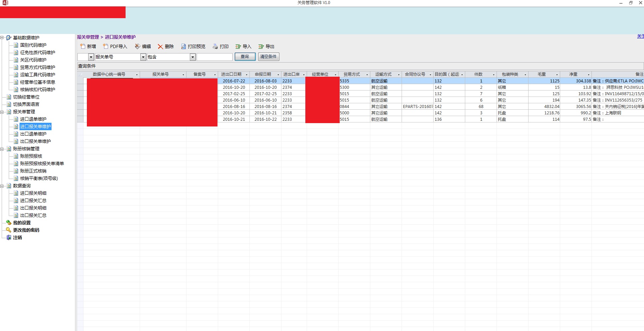The width and height of the screenshot is (644, 331).
Task: Open 进口退单维护 tree item
Action: (x=33, y=119)
